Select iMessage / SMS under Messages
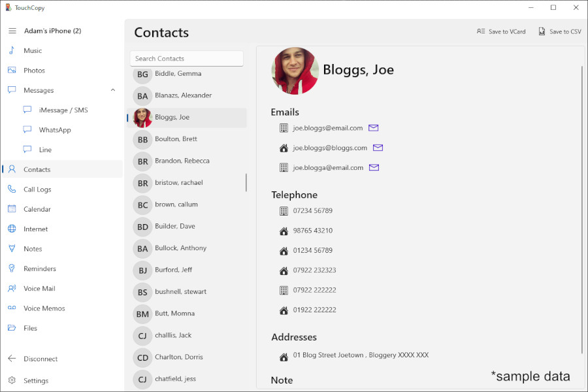The width and height of the screenshot is (588, 392). click(x=63, y=110)
